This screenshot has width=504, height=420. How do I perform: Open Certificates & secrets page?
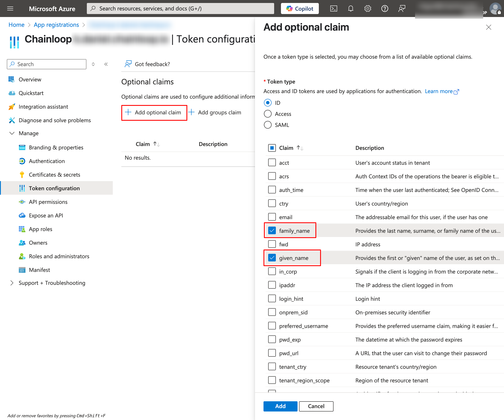[54, 175]
